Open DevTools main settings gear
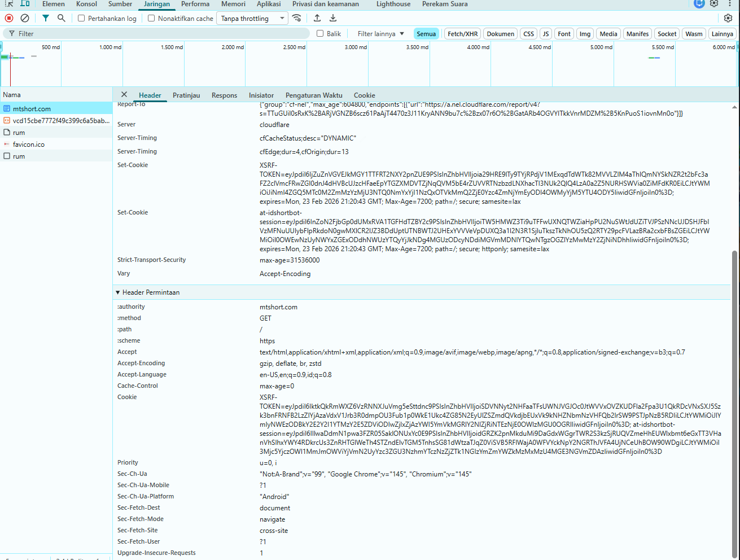Viewport: 740px width, 560px height. coord(714,3)
